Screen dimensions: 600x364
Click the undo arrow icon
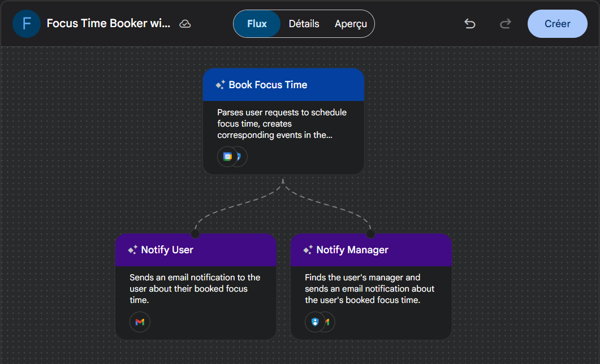pyautogui.click(x=469, y=24)
